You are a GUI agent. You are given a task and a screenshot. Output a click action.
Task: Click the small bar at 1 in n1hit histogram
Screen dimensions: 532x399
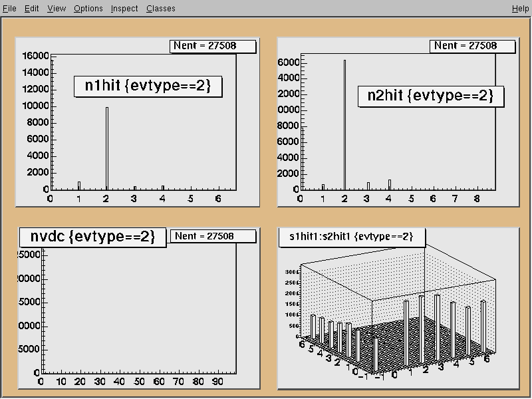pyautogui.click(x=79, y=186)
